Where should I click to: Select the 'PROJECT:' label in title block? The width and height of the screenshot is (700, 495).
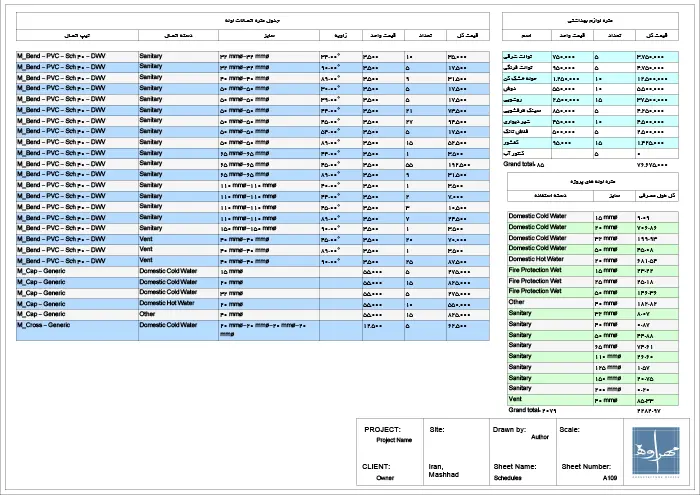[382, 430]
